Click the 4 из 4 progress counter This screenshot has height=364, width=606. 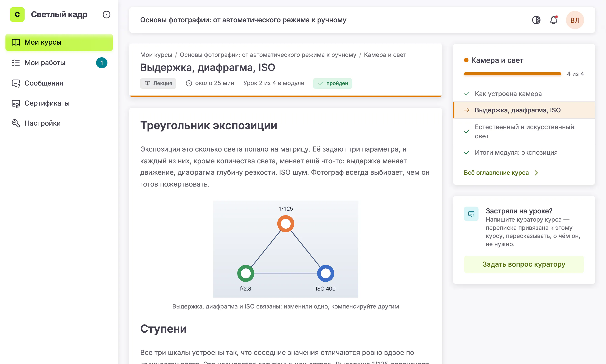coord(575,74)
